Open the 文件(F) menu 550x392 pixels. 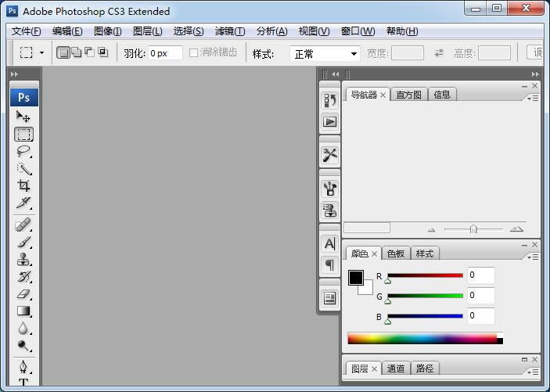27,31
